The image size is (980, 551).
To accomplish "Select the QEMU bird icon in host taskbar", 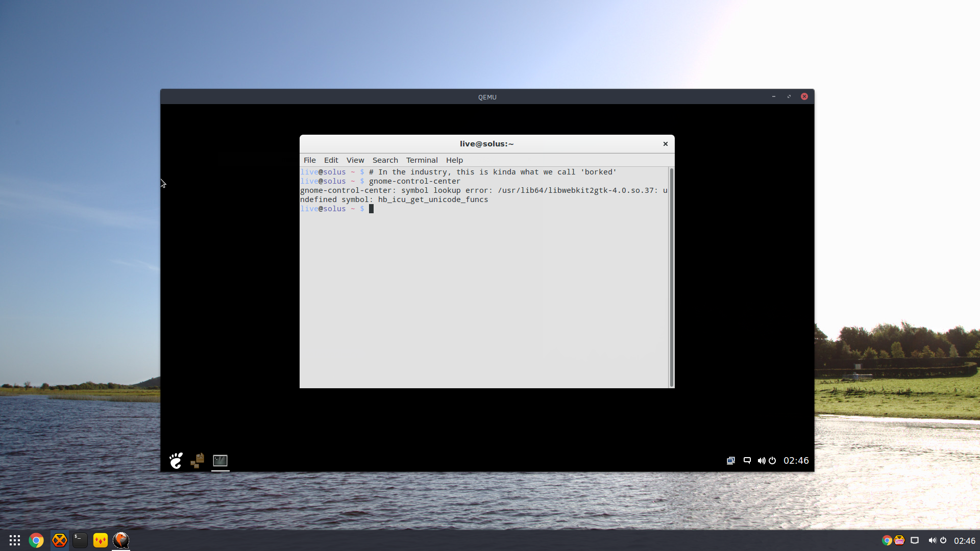I will point(121,540).
